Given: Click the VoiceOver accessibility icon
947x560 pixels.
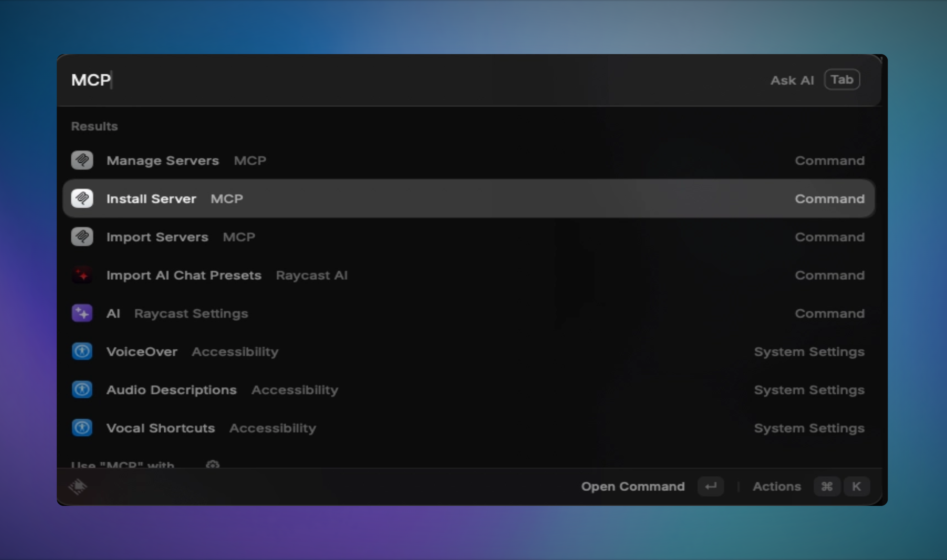Looking at the screenshot, I should coord(82,351).
